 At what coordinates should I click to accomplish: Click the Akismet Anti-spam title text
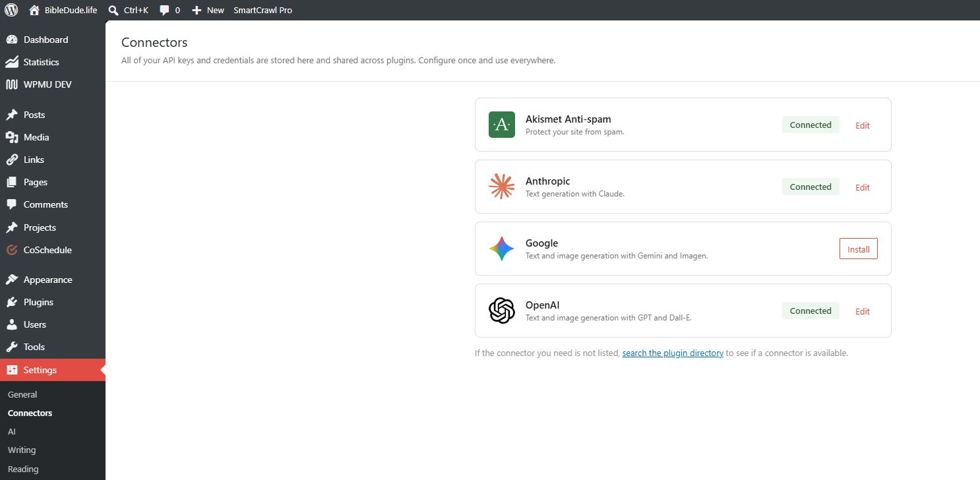coord(568,119)
